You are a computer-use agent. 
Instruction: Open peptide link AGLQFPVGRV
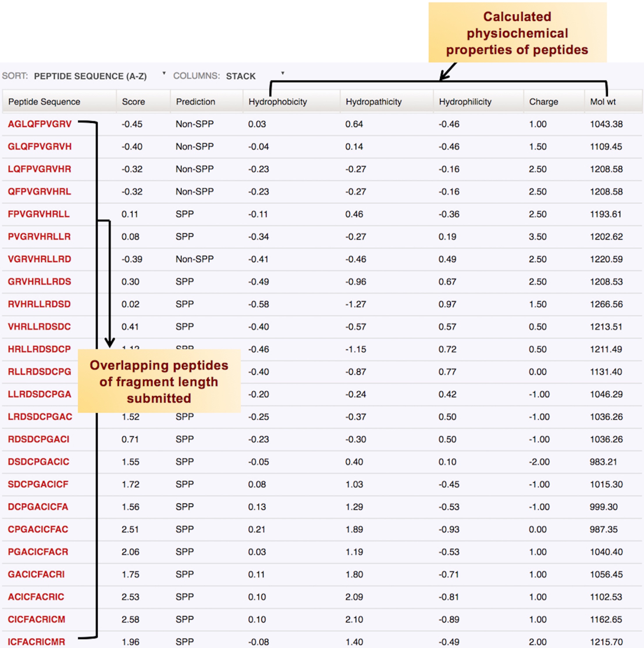(40, 124)
